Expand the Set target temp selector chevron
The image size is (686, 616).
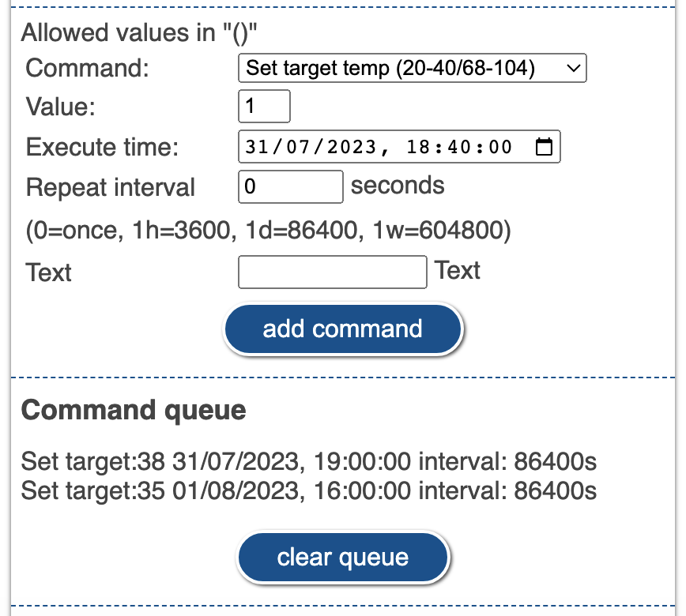573,69
